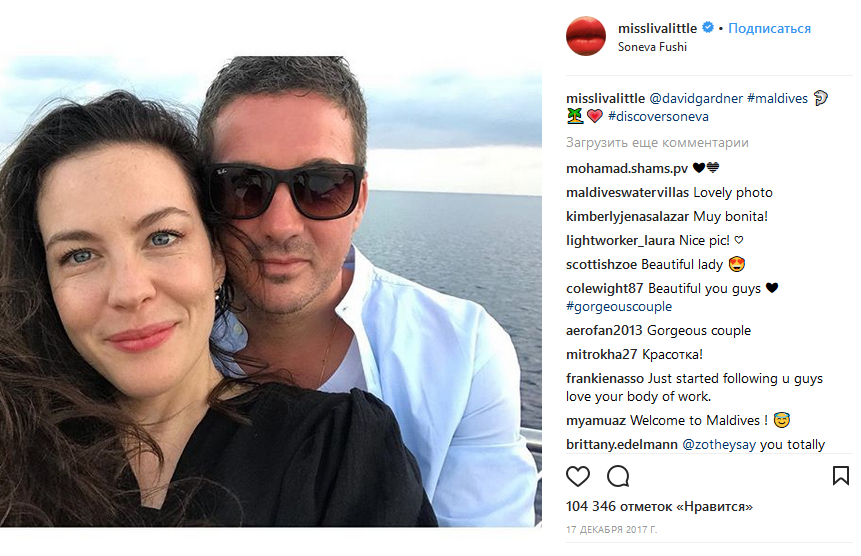Click the blue verified badge

pos(708,27)
